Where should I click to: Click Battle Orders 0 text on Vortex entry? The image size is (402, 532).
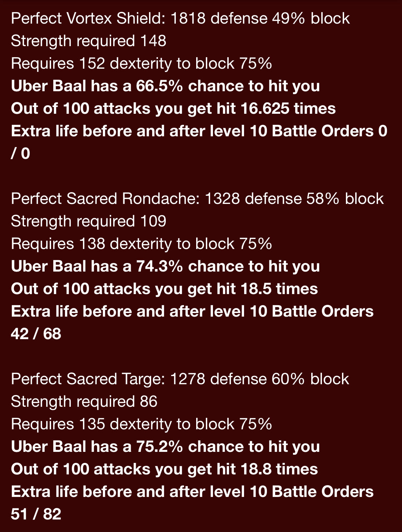coord(329,131)
